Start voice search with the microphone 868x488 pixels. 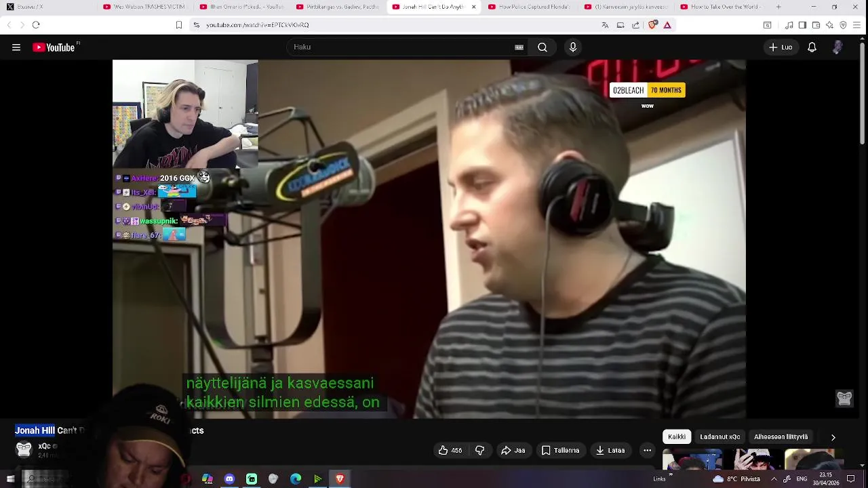click(x=573, y=47)
